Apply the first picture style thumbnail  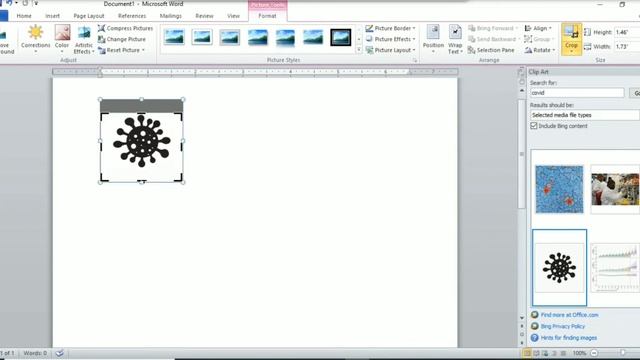[174, 37]
